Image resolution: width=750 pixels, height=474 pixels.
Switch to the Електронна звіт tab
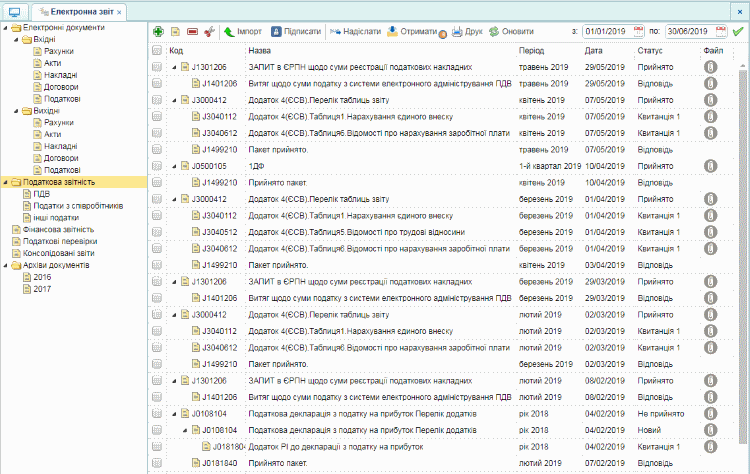(x=77, y=12)
